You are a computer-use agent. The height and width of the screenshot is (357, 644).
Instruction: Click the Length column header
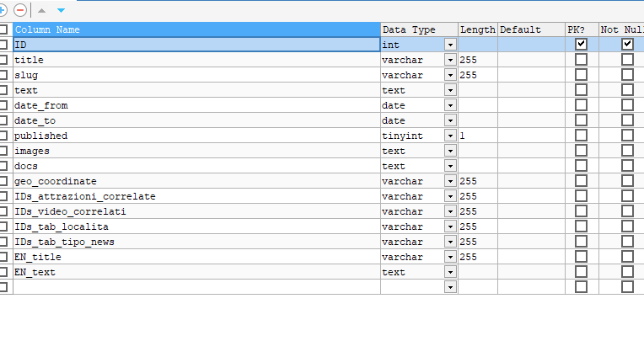(477, 29)
